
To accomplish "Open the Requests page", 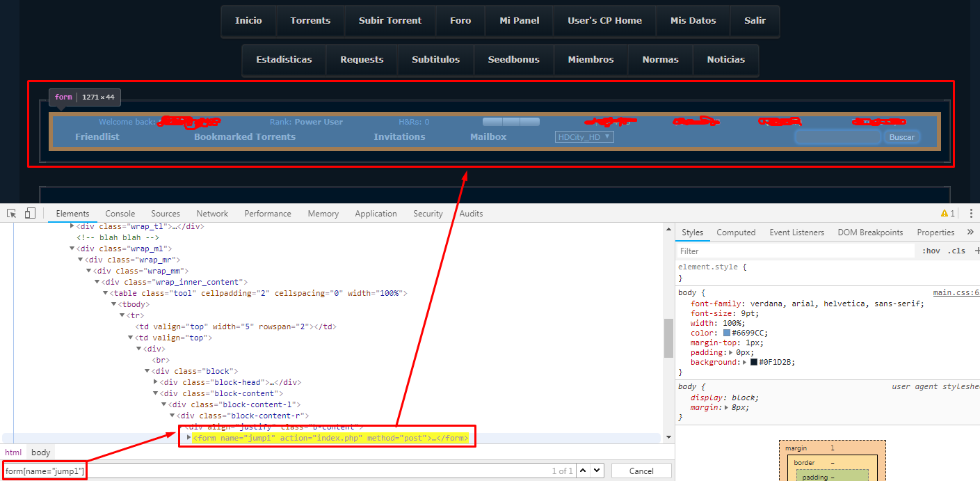I will [362, 60].
